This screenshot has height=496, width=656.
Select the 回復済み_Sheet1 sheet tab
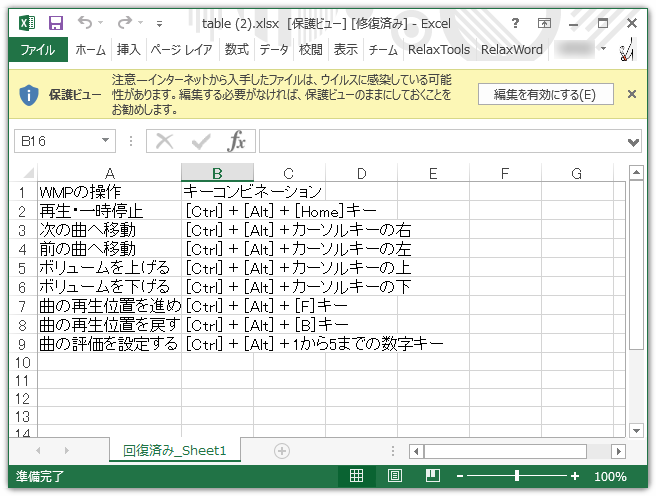[x=175, y=450]
